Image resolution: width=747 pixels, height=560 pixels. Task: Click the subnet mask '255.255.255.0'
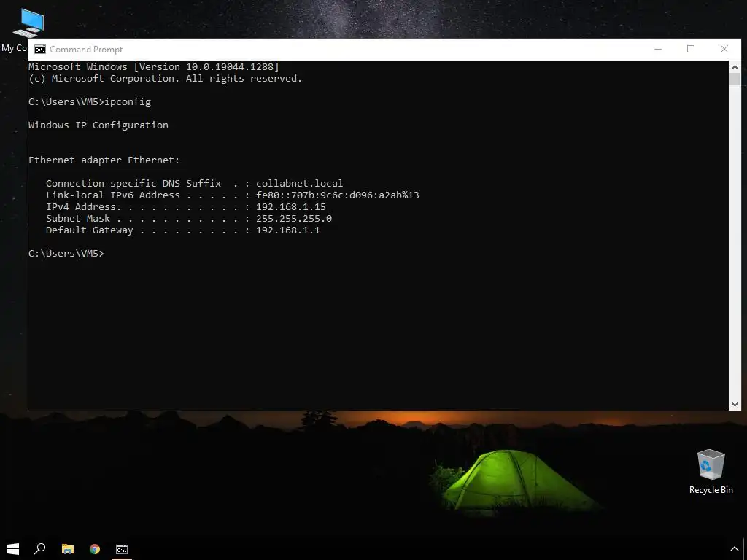point(294,219)
